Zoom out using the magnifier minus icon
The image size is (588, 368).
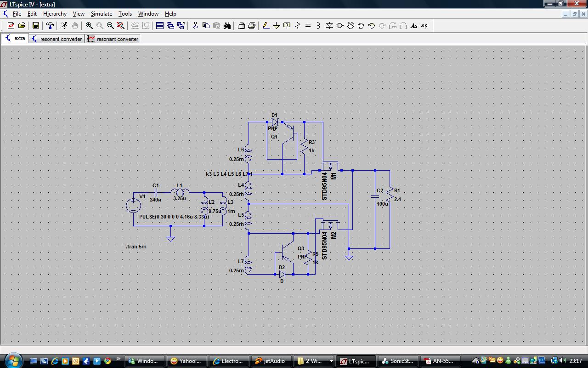click(110, 26)
